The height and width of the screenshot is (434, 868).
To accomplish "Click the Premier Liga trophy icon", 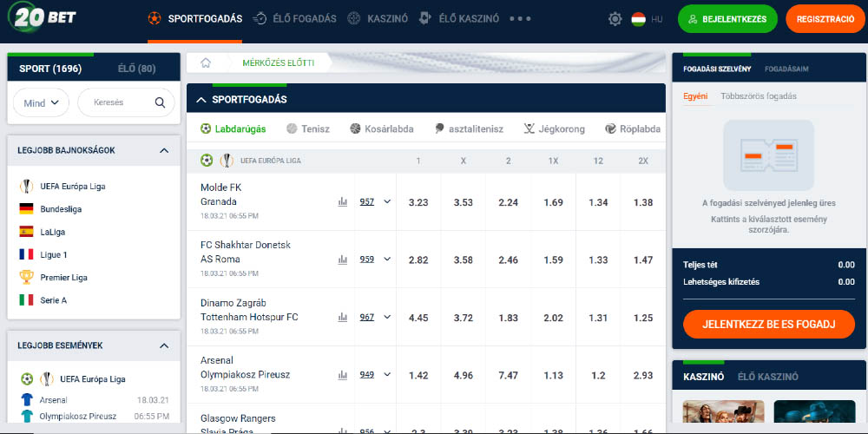I will coord(26,277).
